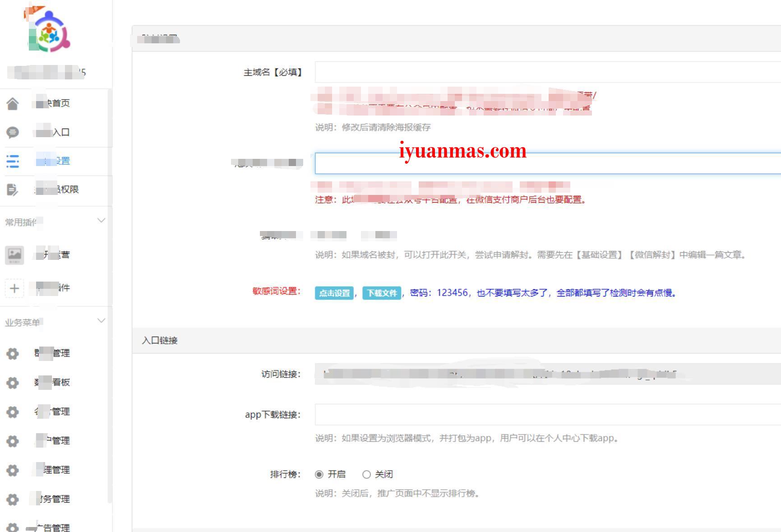Open the 广告管理 sidebar entry

click(x=56, y=527)
